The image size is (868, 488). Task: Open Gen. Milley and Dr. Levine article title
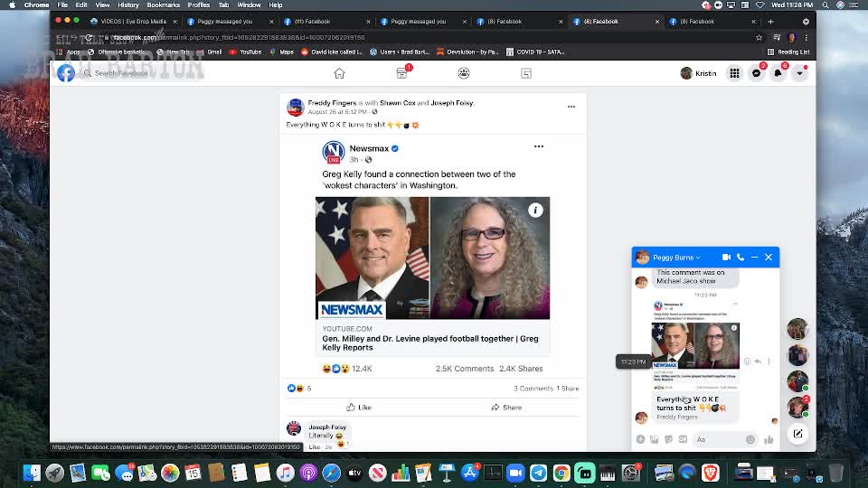[430, 343]
